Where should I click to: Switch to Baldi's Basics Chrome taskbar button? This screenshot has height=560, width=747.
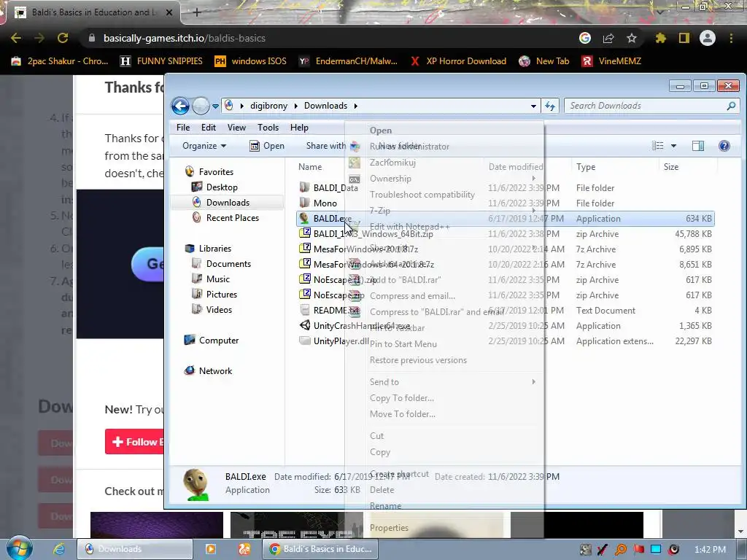tap(320, 549)
